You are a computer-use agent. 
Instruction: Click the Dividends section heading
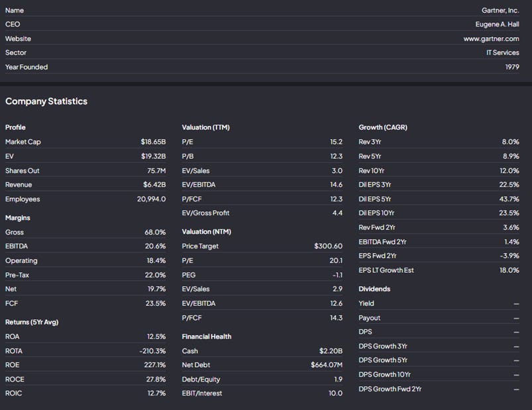click(374, 289)
